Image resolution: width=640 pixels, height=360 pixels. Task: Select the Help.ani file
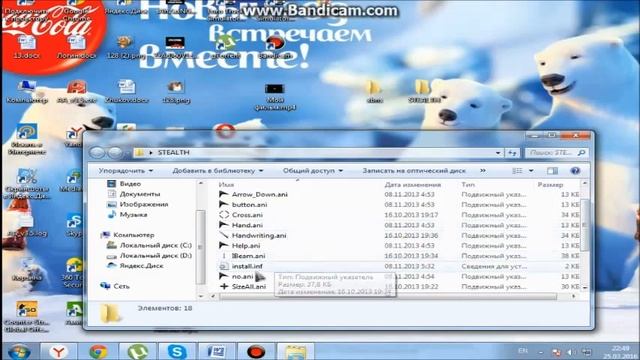[246, 245]
